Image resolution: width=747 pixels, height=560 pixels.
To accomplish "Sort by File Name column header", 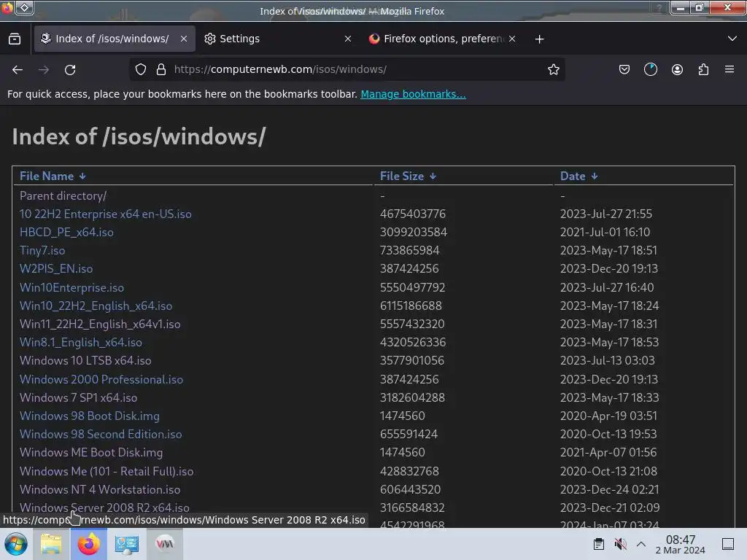I will 53,176.
